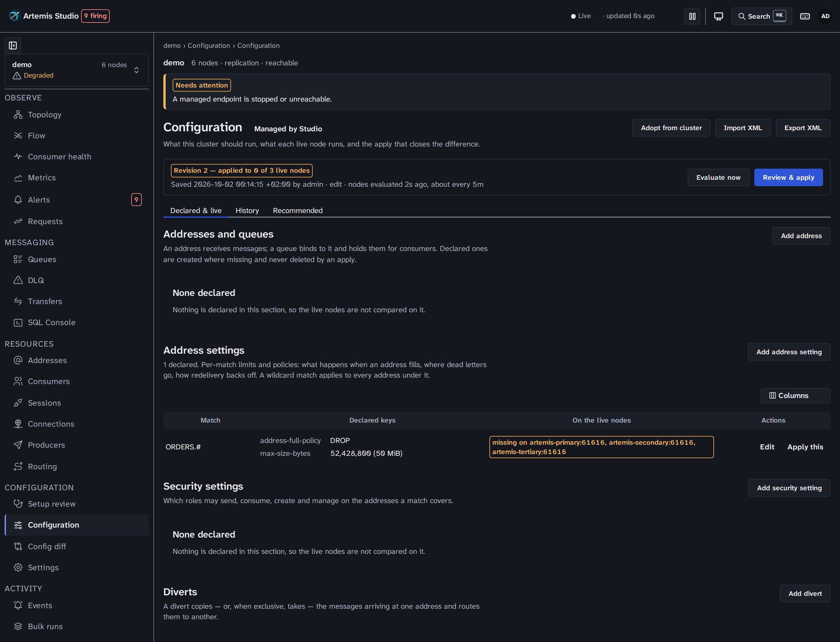Click Adopt from cluster
840x642 pixels.
point(671,128)
